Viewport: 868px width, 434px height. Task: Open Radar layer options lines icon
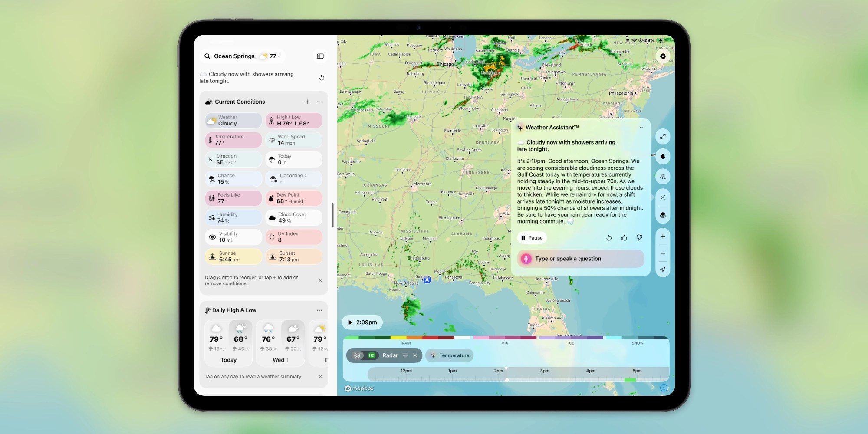[405, 355]
